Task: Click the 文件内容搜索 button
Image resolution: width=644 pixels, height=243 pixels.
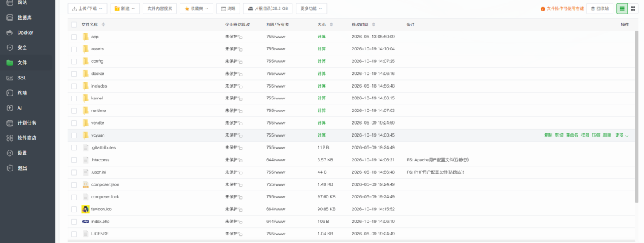Action: tap(160, 9)
